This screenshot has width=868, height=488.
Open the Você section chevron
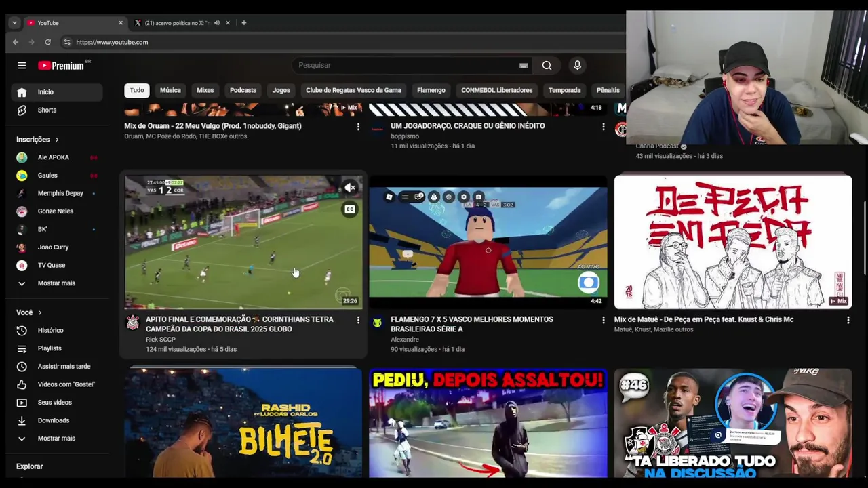40,312
